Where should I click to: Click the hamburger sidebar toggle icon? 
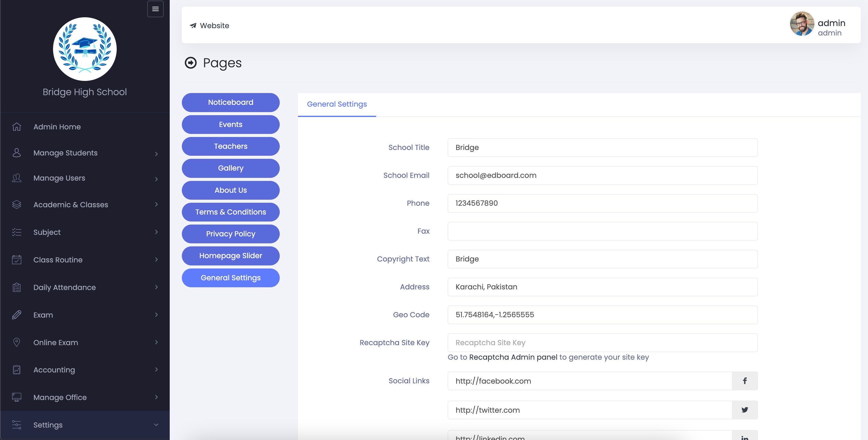coord(155,9)
